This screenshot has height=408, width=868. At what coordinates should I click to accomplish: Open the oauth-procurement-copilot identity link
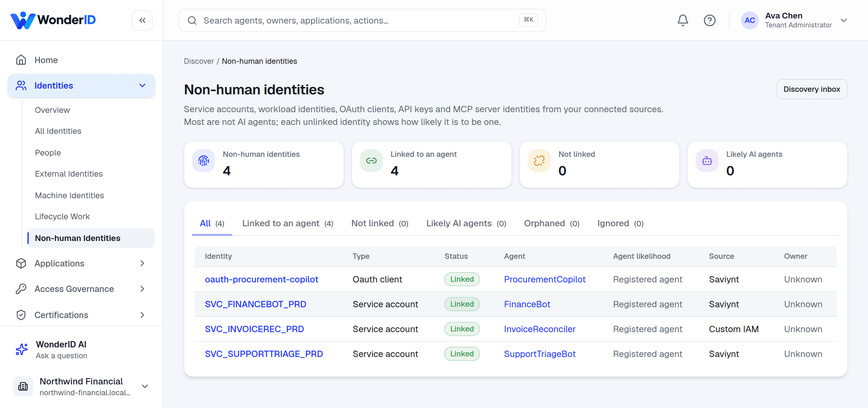coord(261,279)
